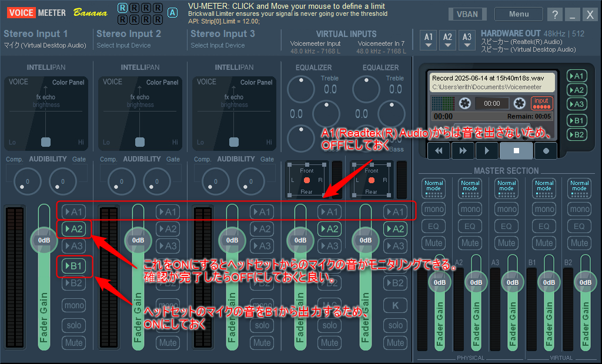Fast-forward the cassette recorder
This screenshot has height=364, width=602.
tap(463, 151)
